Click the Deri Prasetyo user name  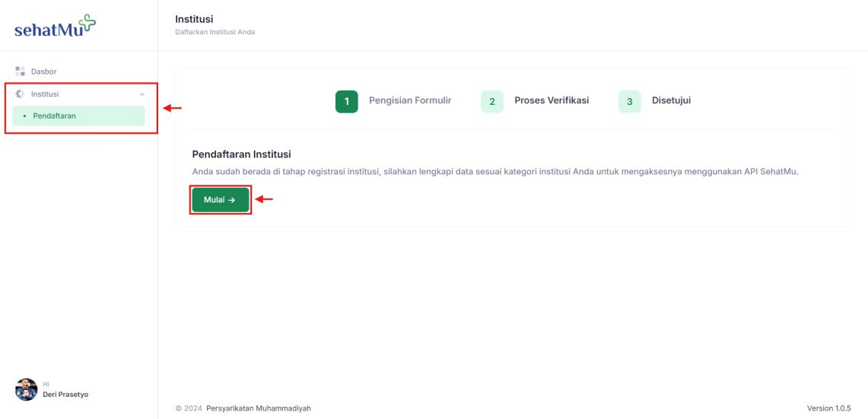pos(65,395)
